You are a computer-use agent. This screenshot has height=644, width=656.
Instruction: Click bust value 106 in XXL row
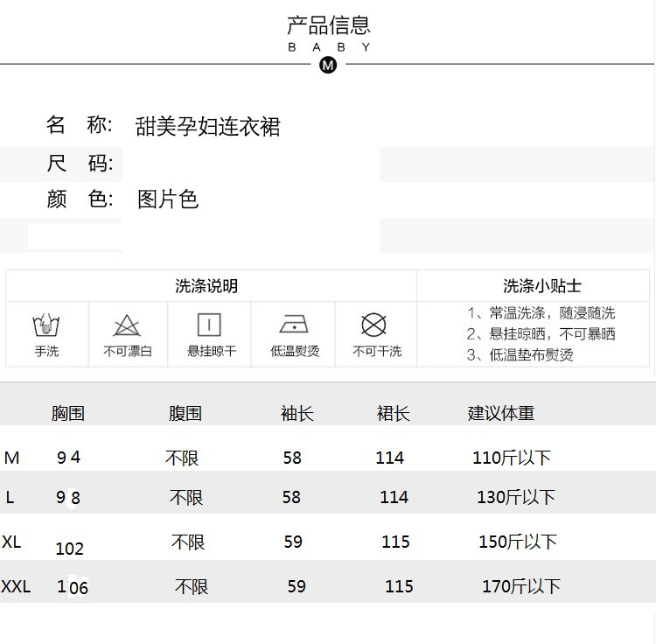[x=73, y=587]
